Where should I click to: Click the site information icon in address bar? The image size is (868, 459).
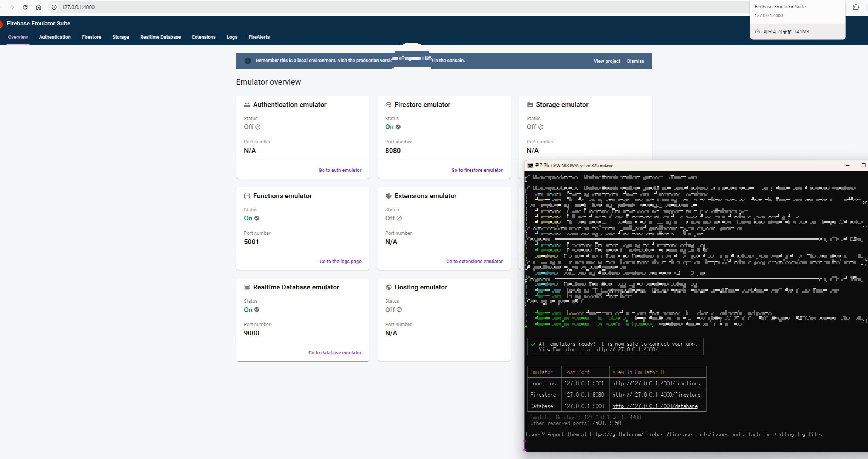54,7
